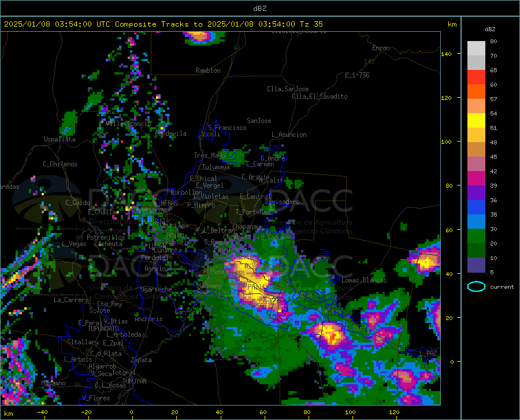Click the -40 km tick on horizontal axis

point(42,412)
